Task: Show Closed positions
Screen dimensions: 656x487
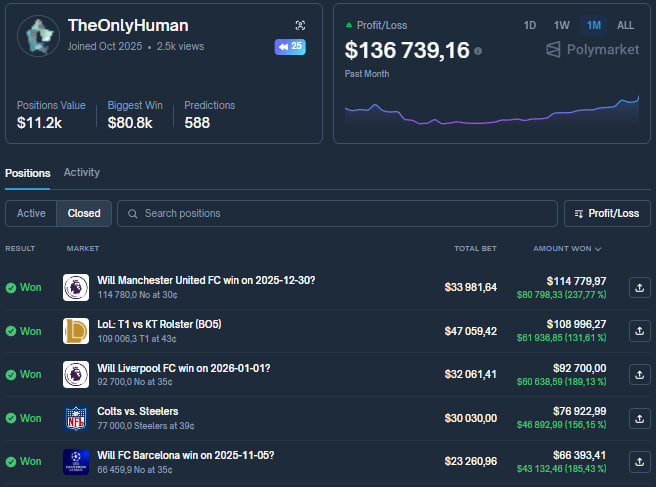Action: tap(84, 213)
